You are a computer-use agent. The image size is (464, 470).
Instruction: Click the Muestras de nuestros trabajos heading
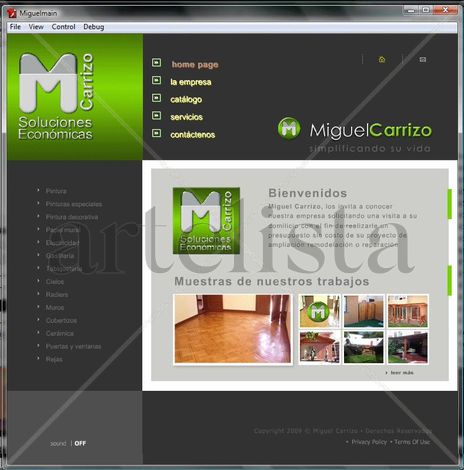coord(272,281)
